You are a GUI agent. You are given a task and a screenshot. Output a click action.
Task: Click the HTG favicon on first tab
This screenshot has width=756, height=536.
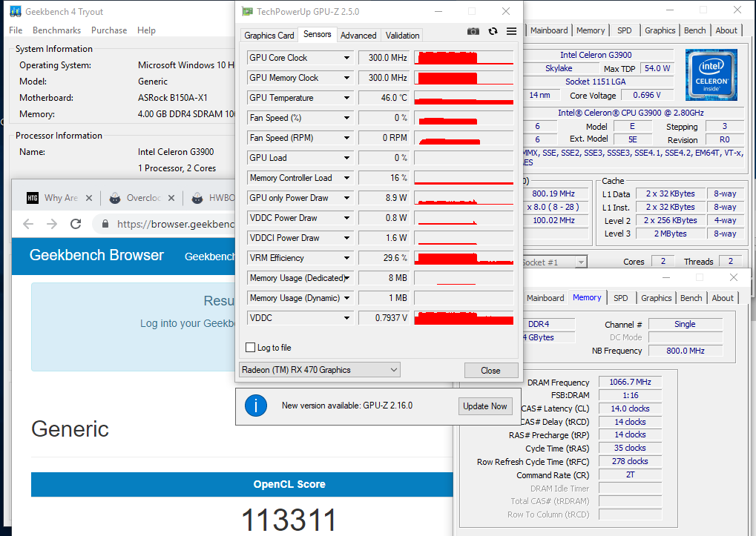[33, 198]
